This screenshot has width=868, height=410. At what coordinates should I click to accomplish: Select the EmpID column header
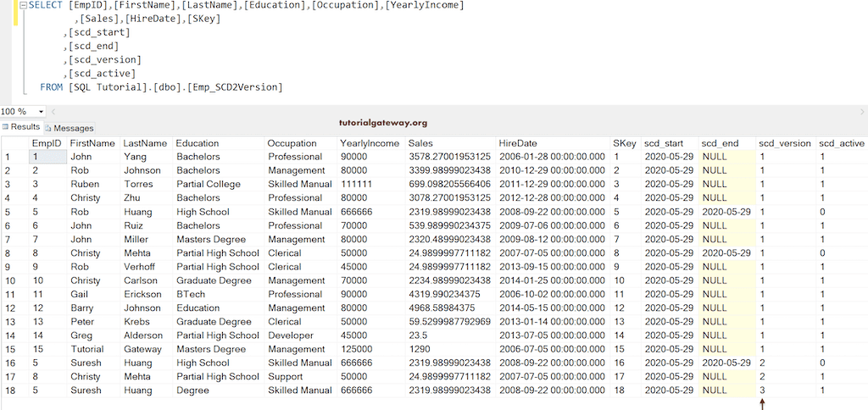pyautogui.click(x=47, y=143)
